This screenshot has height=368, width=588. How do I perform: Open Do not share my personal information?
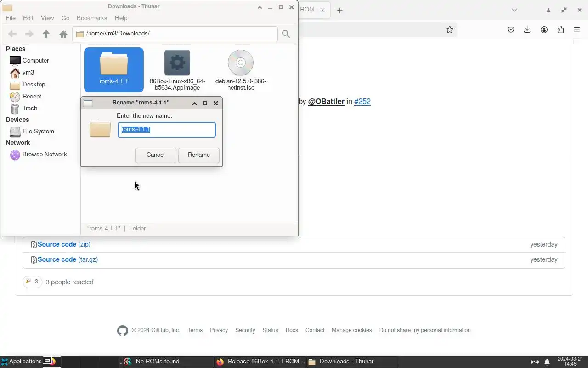point(425,330)
